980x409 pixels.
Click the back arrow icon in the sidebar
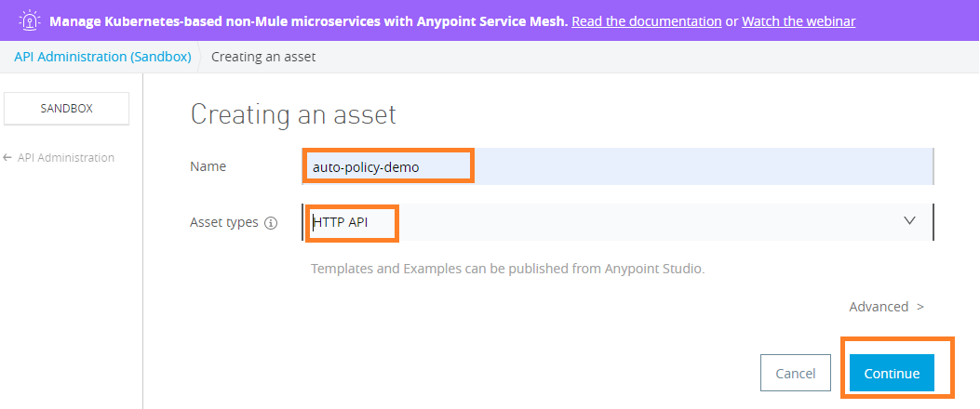[x=7, y=158]
